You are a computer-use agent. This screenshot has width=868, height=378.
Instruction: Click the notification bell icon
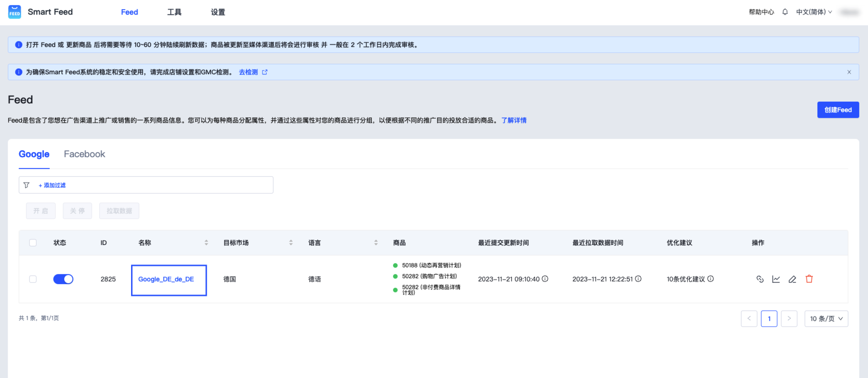click(x=785, y=12)
